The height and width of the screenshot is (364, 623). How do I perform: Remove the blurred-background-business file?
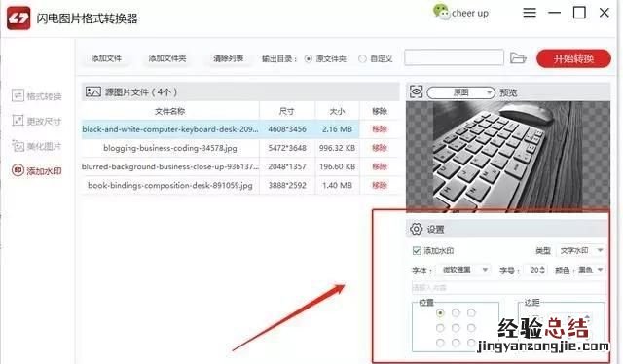(x=380, y=166)
